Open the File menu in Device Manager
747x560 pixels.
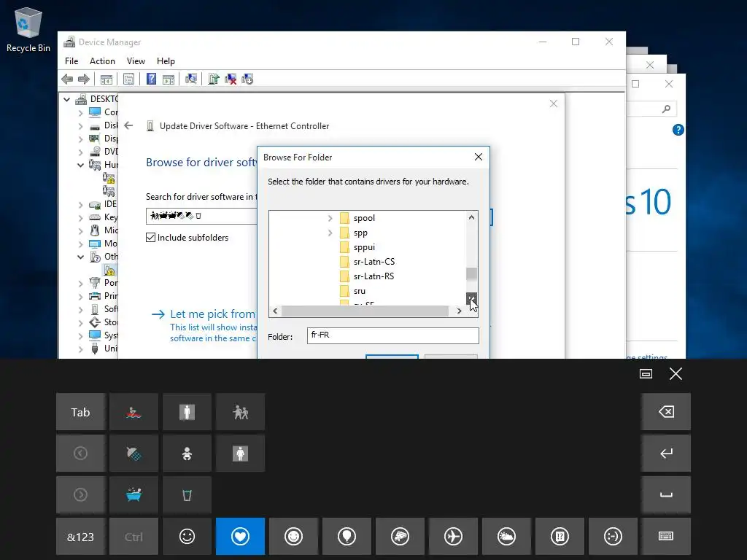tap(71, 61)
